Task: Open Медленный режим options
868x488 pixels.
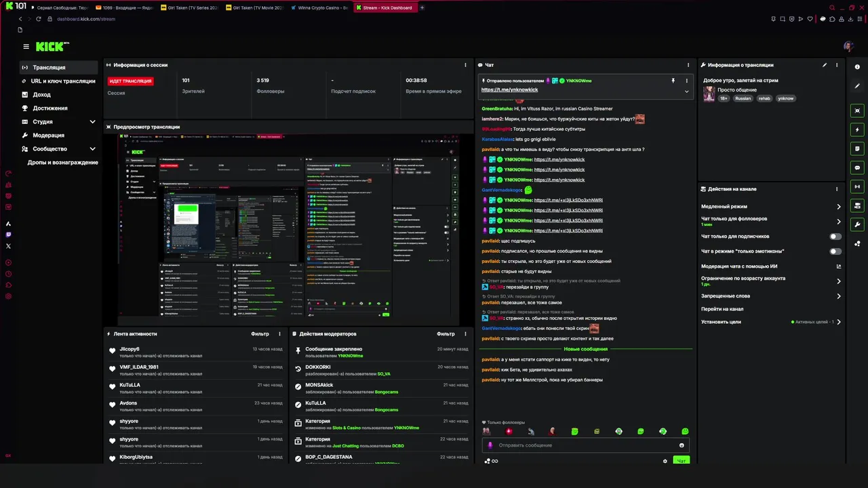Action: pos(771,207)
